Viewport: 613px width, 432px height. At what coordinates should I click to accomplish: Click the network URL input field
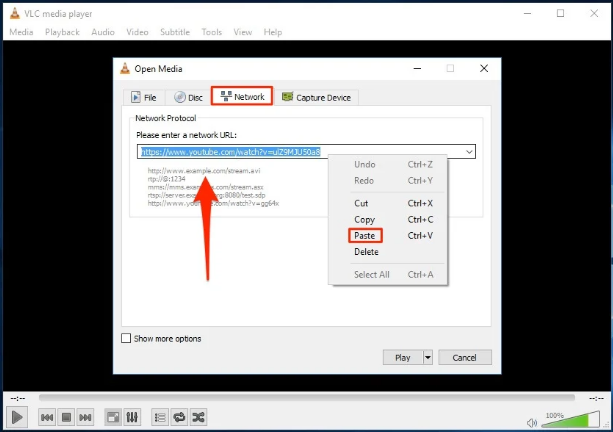tap(306, 152)
